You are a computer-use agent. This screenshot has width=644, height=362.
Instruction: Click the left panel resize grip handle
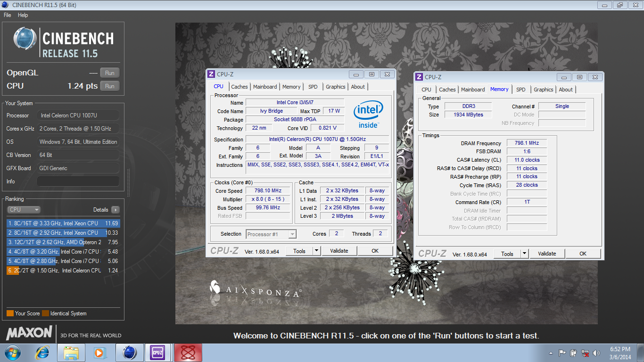[127, 183]
